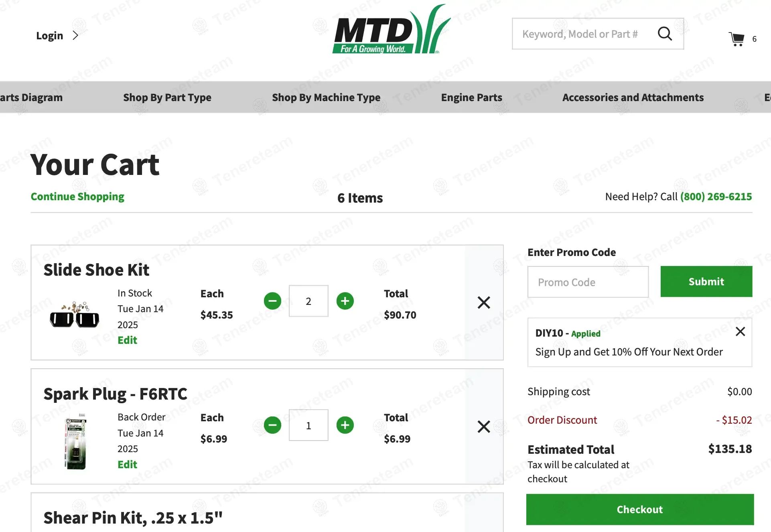The height and width of the screenshot is (532, 771).
Task: Go to MTD logo home page
Action: [392, 29]
